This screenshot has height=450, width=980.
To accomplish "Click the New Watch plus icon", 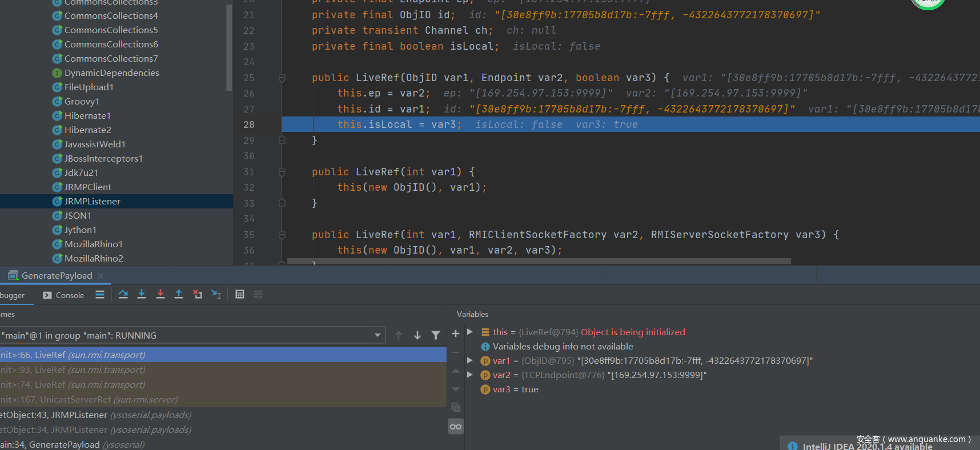I will click(x=456, y=334).
